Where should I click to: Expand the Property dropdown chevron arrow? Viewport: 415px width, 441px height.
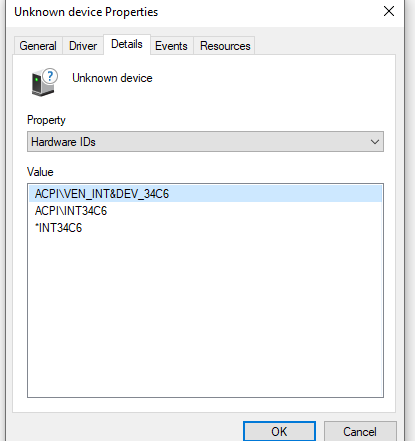[375, 142]
